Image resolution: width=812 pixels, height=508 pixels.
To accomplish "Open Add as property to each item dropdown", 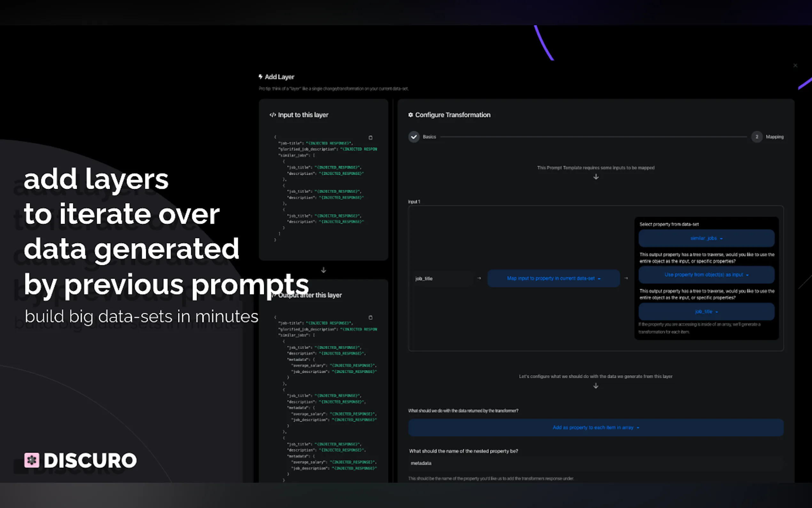I will pos(596,427).
